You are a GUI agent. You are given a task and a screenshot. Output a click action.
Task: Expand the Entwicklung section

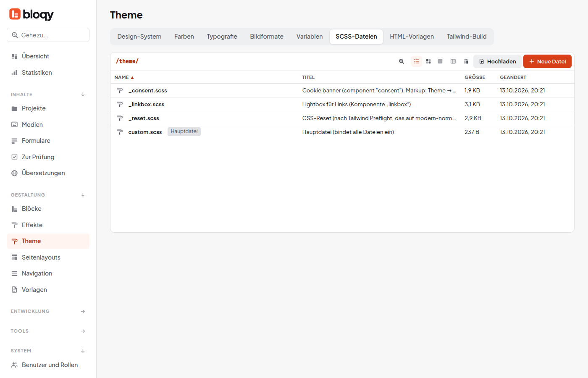pyautogui.click(x=48, y=311)
